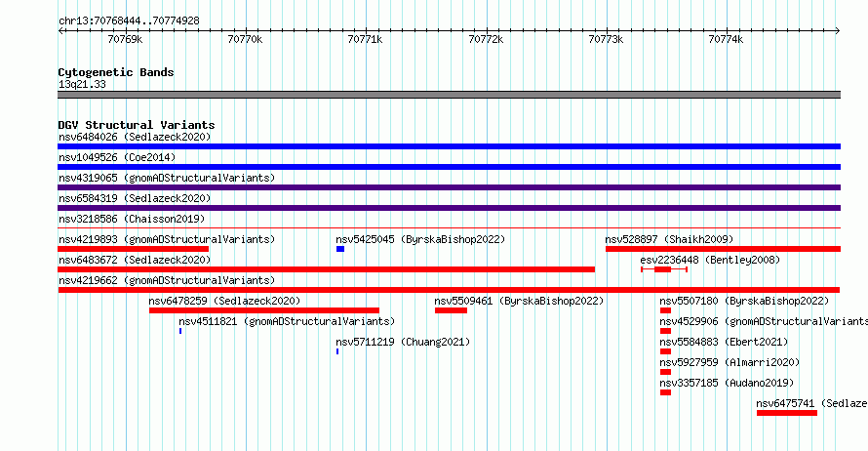Open variant nsv3218586 (Chaisson2019) label
Screen dimensions: 868x451
[x=132, y=219]
